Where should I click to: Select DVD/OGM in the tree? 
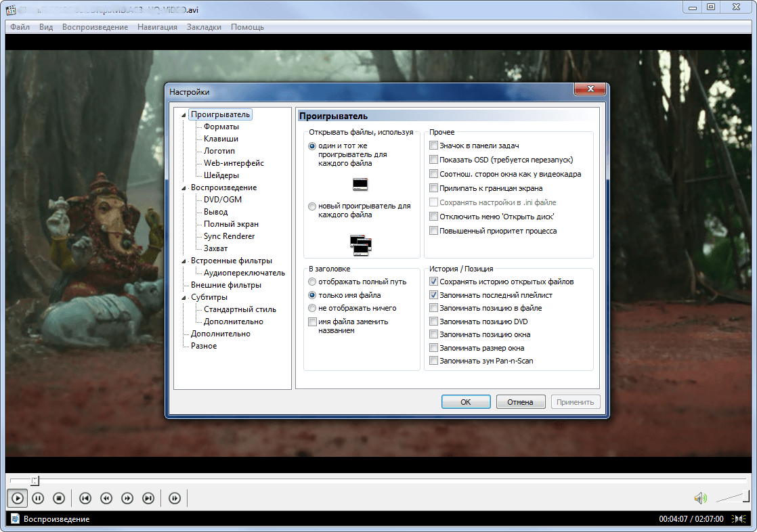coord(223,200)
